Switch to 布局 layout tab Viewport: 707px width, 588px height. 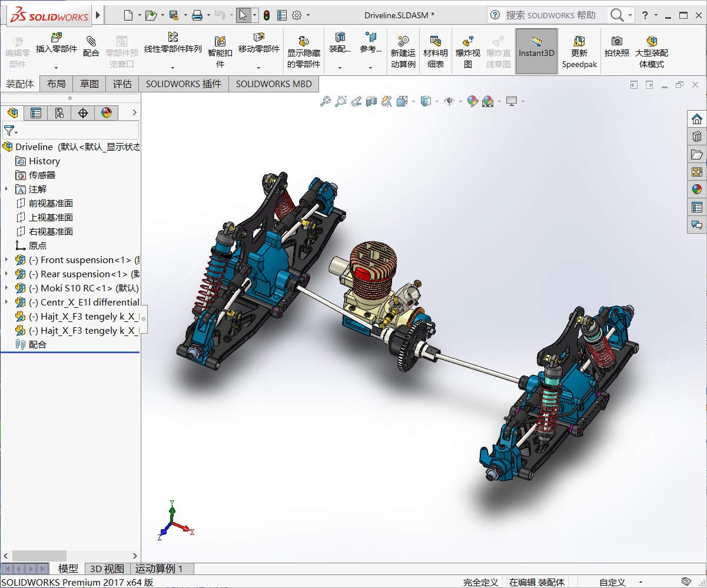[57, 84]
